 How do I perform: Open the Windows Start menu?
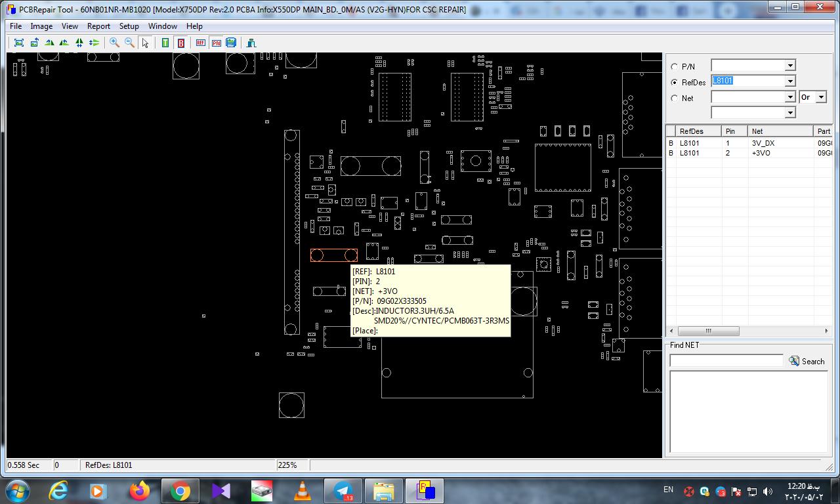pos(16,491)
